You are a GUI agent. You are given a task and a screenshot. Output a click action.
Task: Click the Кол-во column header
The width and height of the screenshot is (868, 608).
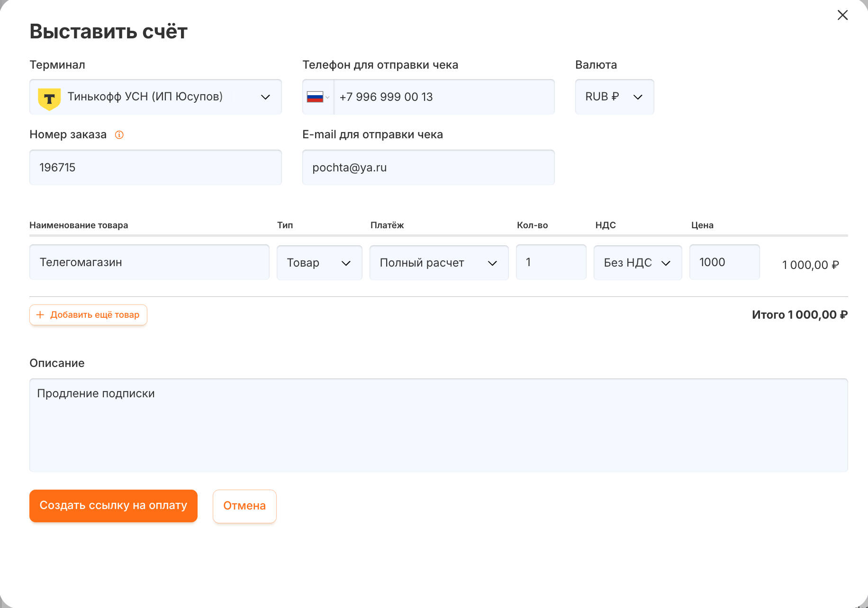point(532,225)
